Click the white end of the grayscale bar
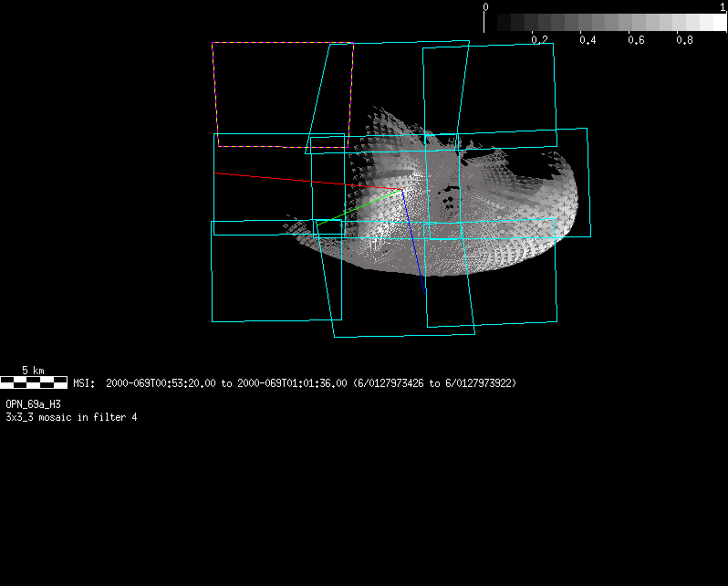 714,23
